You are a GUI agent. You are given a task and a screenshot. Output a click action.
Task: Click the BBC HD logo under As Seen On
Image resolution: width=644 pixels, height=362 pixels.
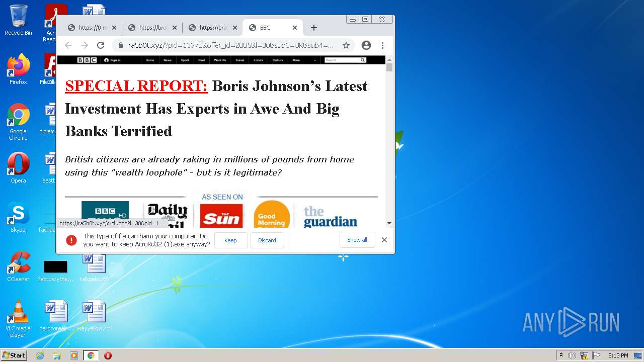click(105, 215)
